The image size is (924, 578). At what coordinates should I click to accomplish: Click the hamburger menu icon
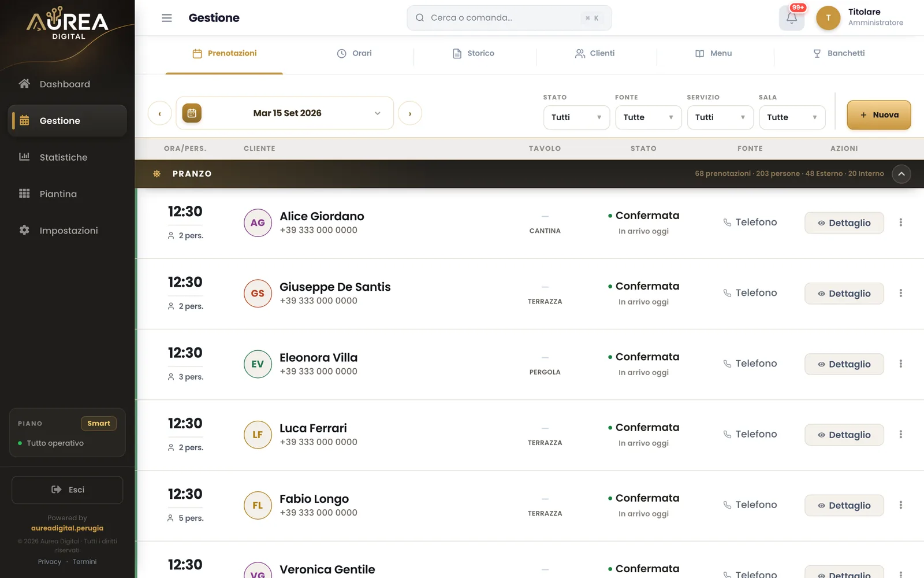[167, 18]
